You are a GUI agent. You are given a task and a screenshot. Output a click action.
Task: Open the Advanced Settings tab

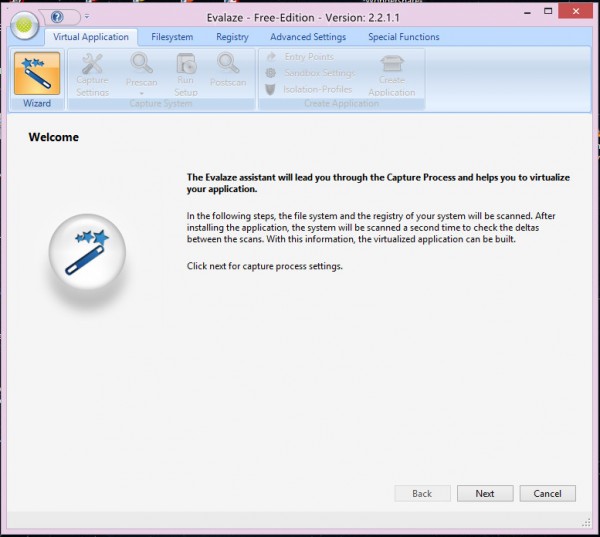pos(308,37)
